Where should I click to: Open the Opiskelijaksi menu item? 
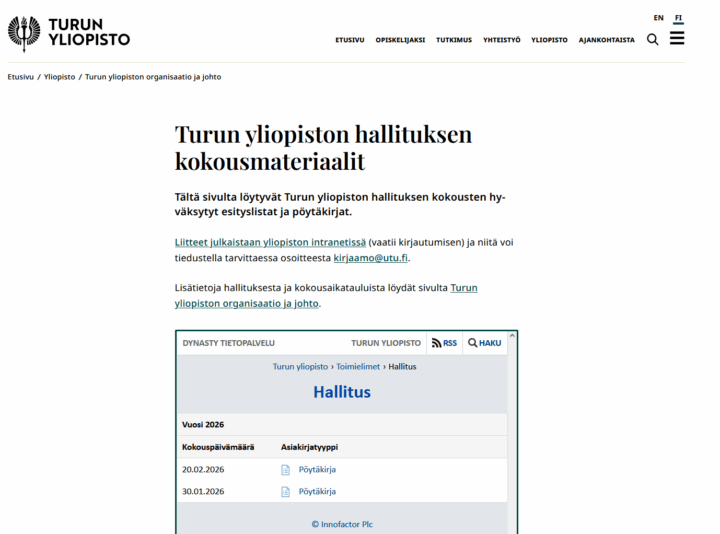(x=400, y=40)
